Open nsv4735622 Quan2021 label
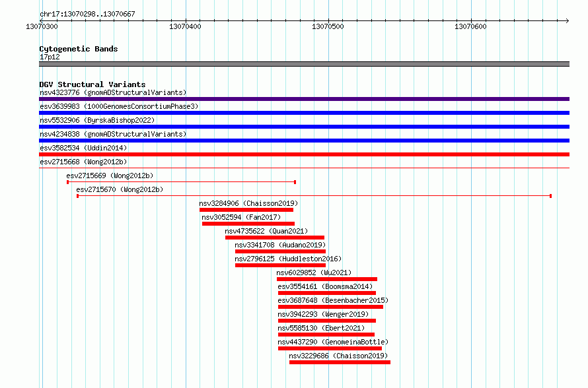Screen dimensions: 588x388 (x=266, y=231)
